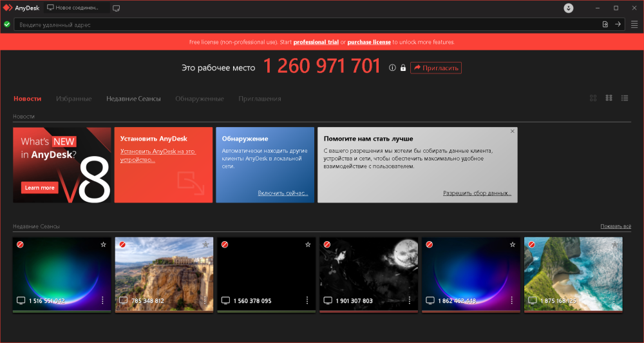
Task: Open the professional trial link
Action: (x=316, y=42)
